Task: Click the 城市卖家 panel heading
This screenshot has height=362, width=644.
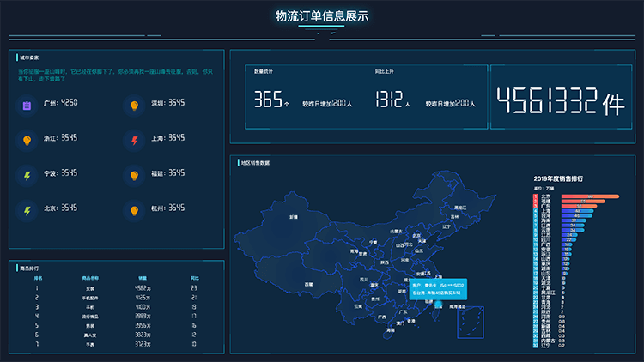Action: (29, 57)
